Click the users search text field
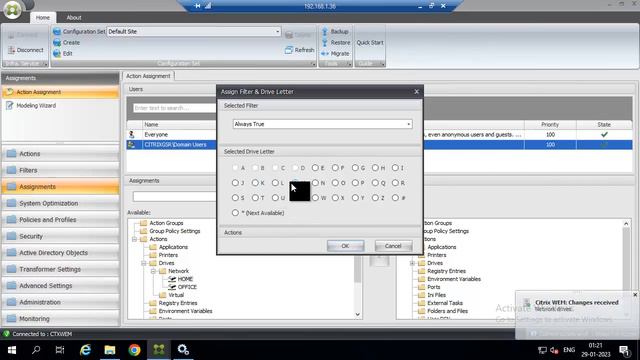 pos(175,108)
